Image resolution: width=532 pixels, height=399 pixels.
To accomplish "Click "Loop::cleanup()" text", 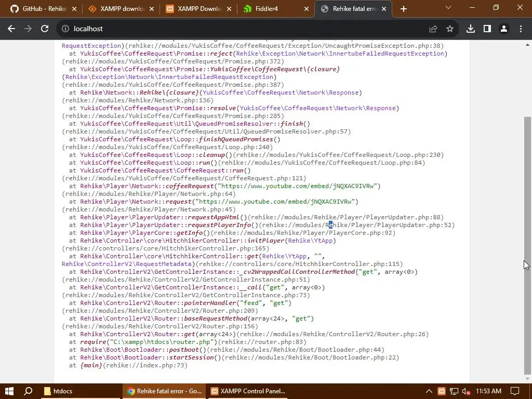I will [206, 155].
